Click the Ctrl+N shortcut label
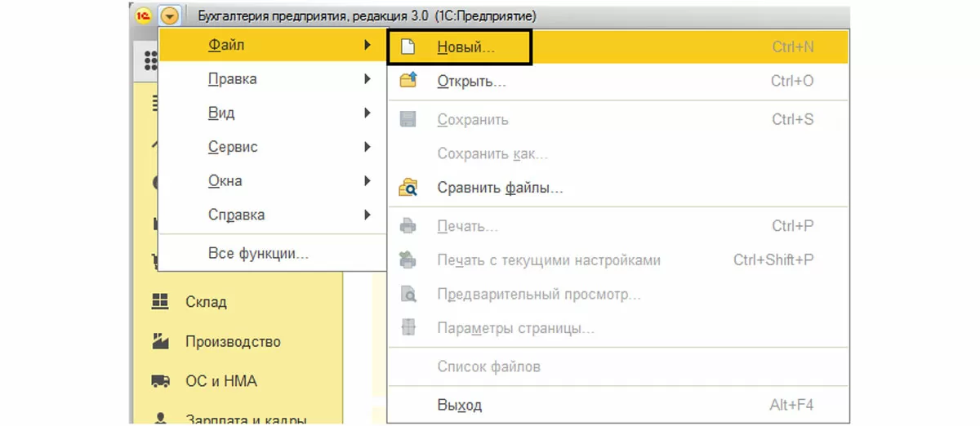This screenshot has height=426, width=980. pos(793,47)
